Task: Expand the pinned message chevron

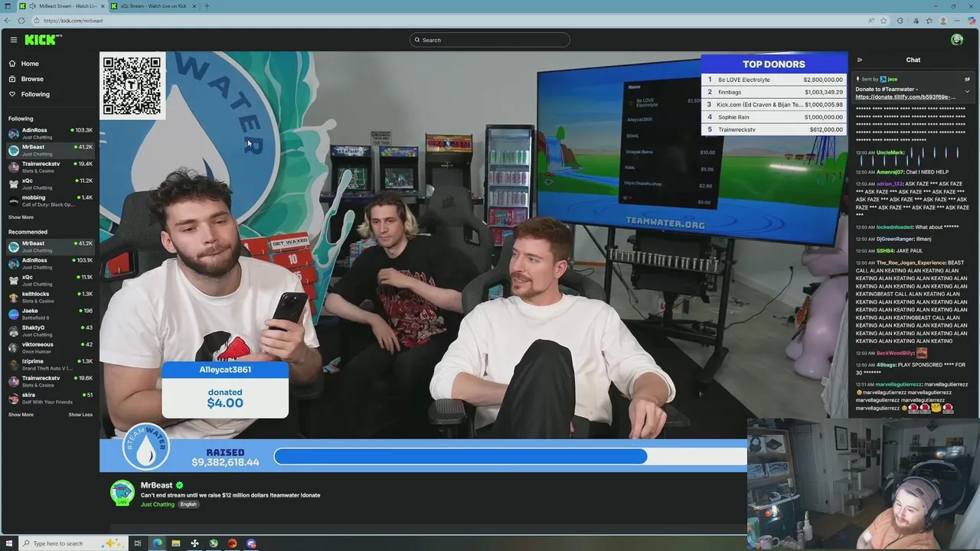Action: [967, 92]
